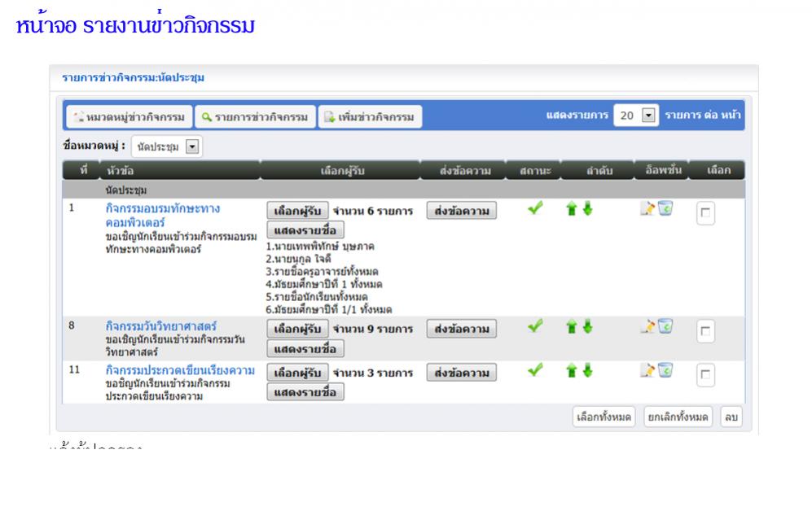Click delete trash icon in row 11

point(665,370)
